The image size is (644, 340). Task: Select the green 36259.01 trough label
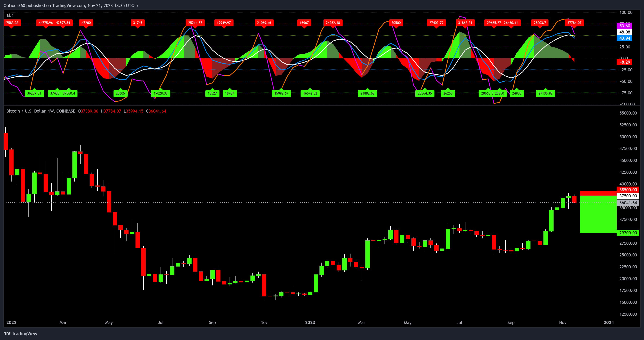click(34, 93)
